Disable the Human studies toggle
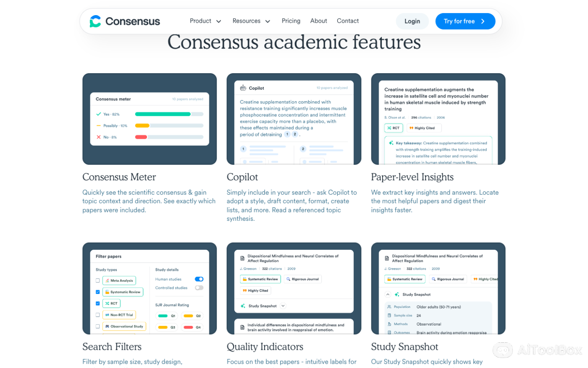The height and width of the screenshot is (368, 588). [199, 279]
